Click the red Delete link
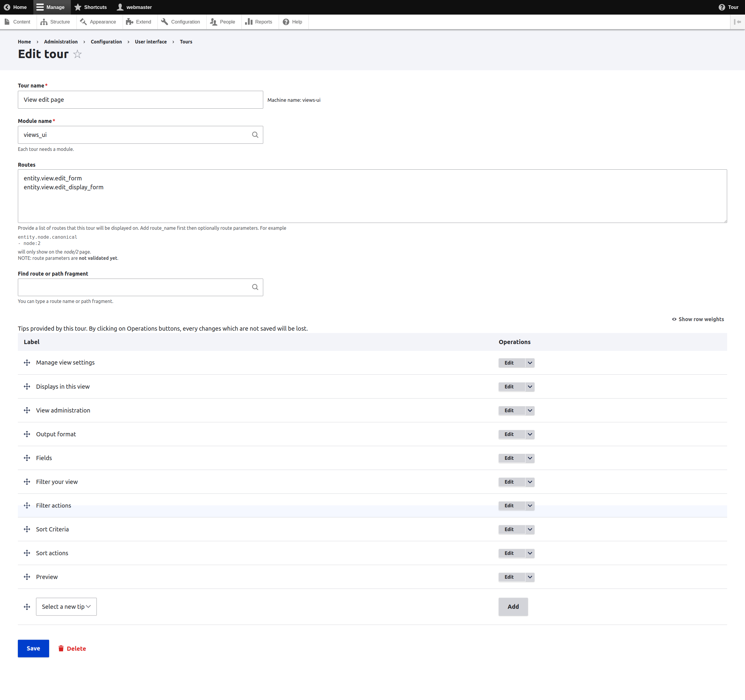This screenshot has height=700, width=745. tap(72, 649)
